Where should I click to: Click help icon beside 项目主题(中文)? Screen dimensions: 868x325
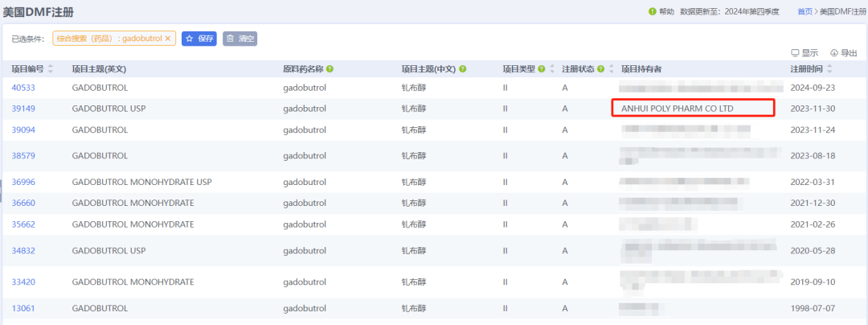click(x=463, y=69)
